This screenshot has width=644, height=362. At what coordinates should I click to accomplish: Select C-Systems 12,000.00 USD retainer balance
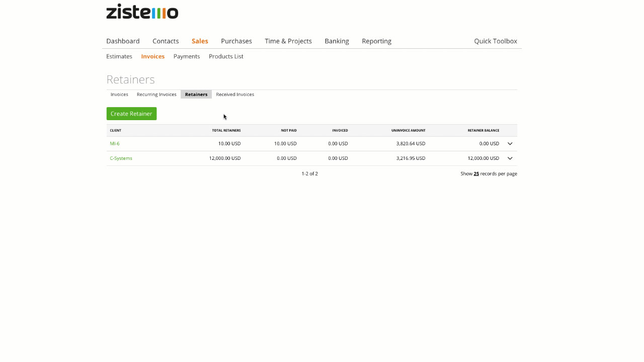coord(484,158)
